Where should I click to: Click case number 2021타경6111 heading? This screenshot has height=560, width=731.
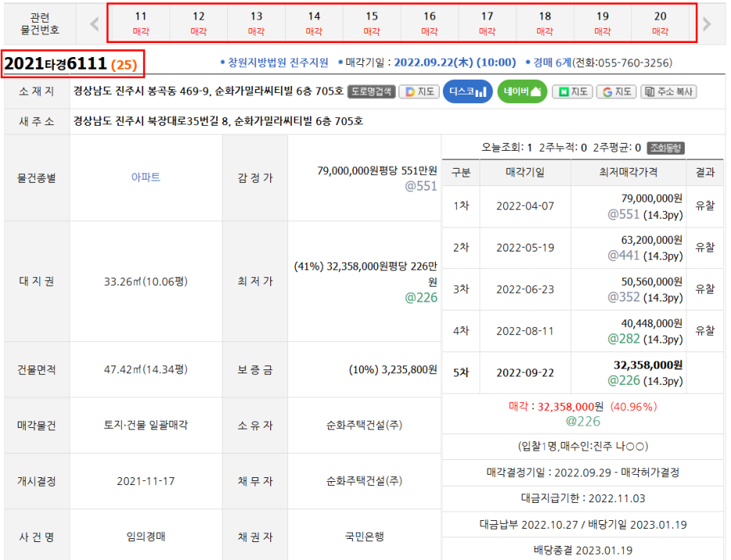tap(55, 62)
